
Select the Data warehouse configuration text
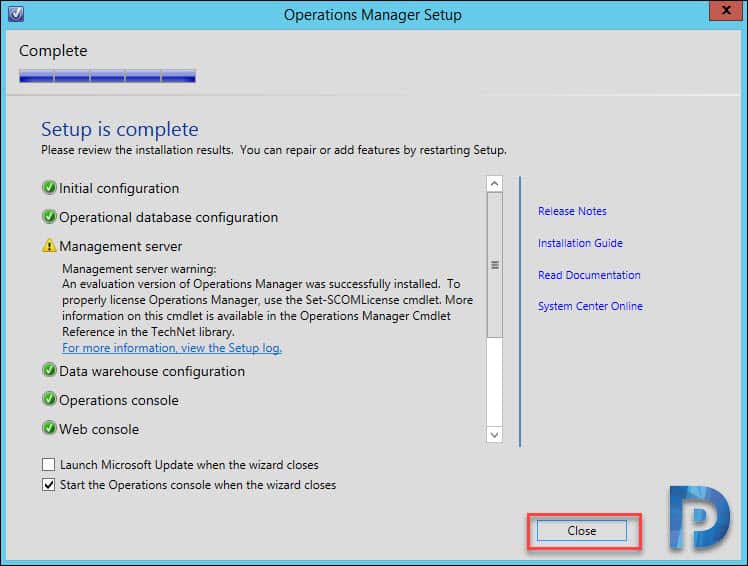click(152, 371)
